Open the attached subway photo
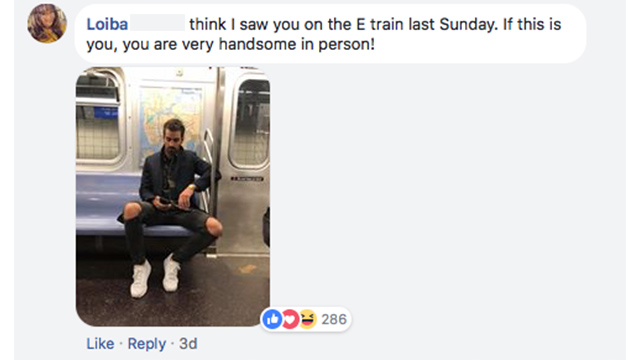Viewport: 640px width, 360px height. (173, 196)
